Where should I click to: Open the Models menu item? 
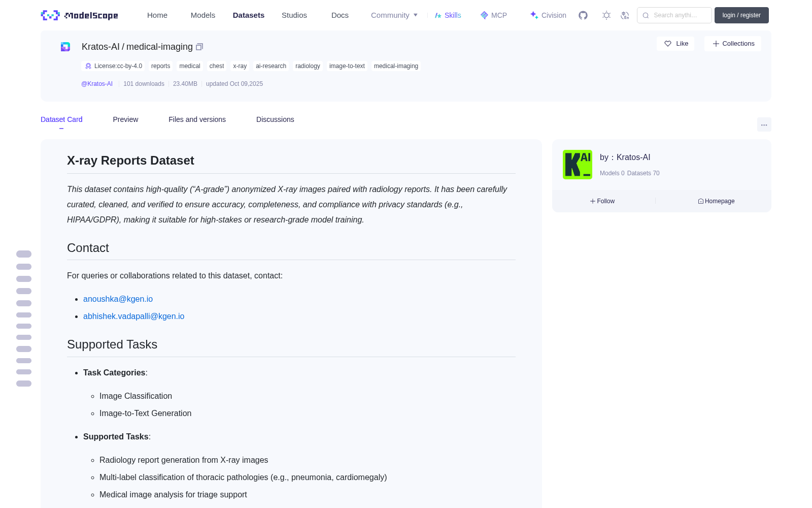(x=203, y=15)
